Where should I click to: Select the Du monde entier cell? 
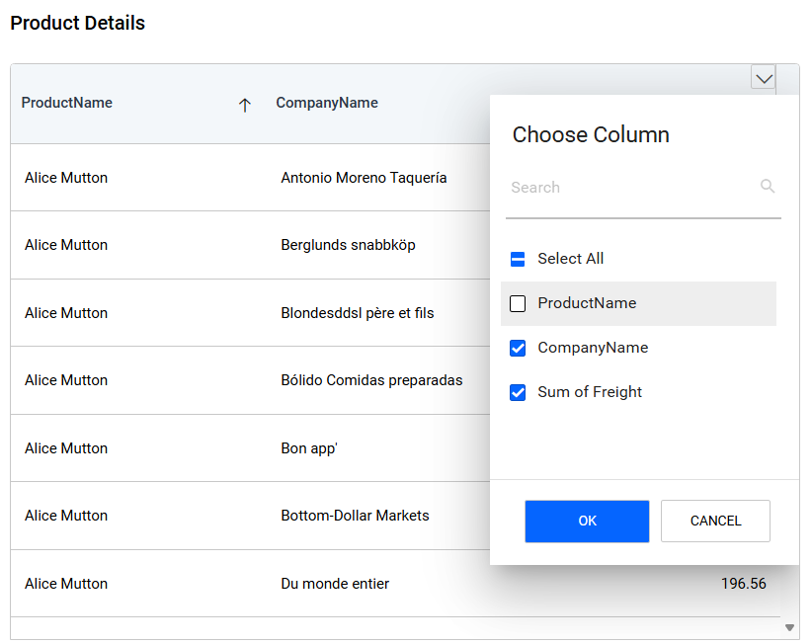(x=335, y=584)
